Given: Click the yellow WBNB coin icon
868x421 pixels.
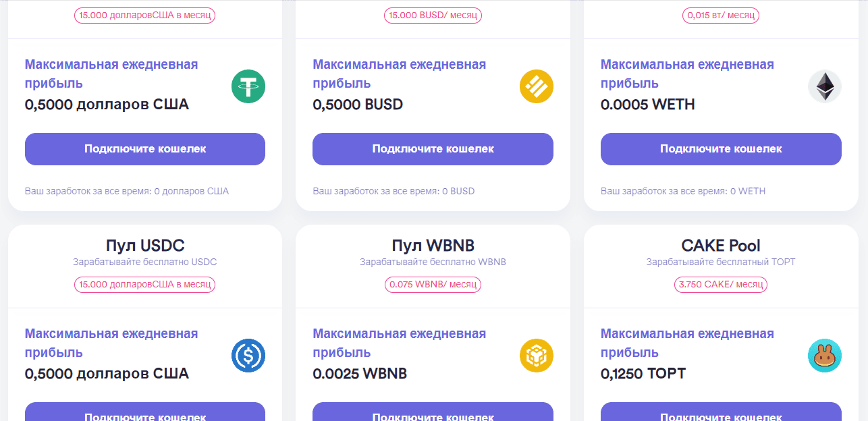Looking at the screenshot, I should coord(537,356).
